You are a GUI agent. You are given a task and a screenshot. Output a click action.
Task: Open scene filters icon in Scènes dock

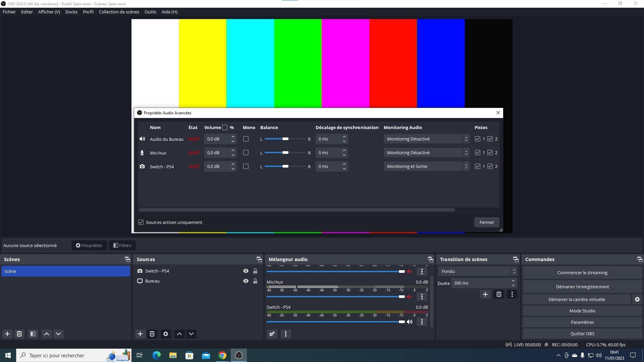point(33,334)
